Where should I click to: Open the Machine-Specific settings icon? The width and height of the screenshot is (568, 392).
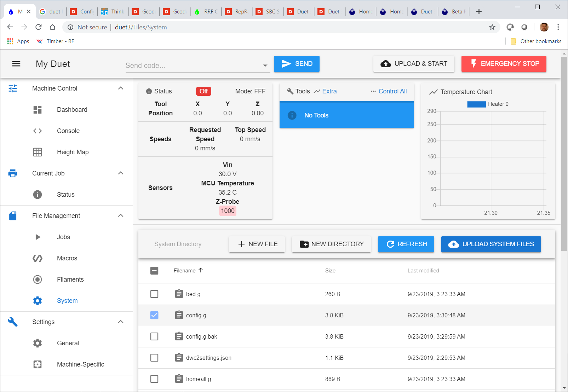[38, 364]
